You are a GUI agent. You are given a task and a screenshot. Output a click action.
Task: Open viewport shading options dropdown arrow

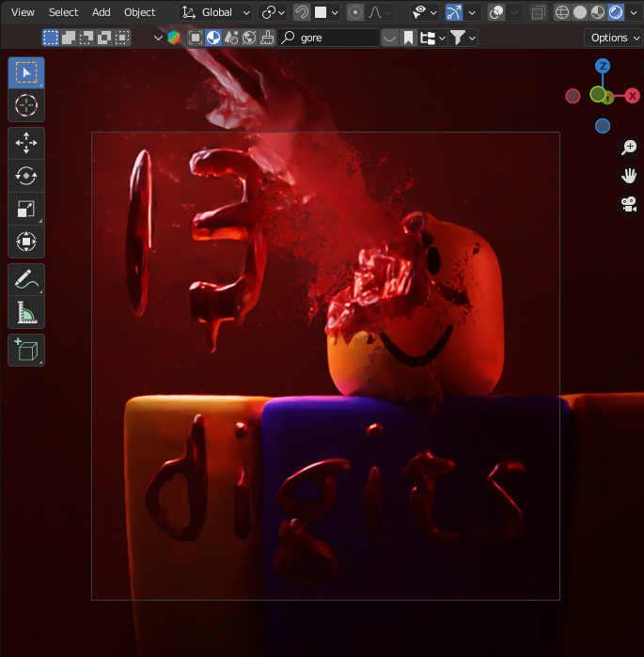(x=634, y=12)
